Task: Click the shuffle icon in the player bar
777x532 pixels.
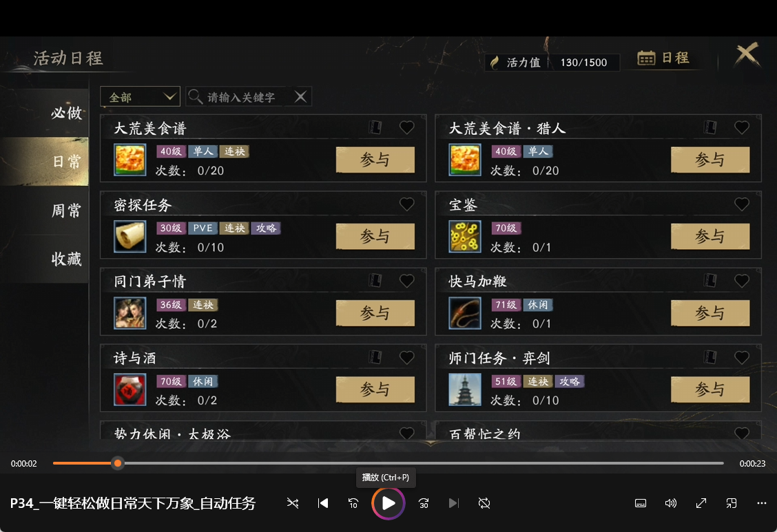Action: pyautogui.click(x=292, y=503)
